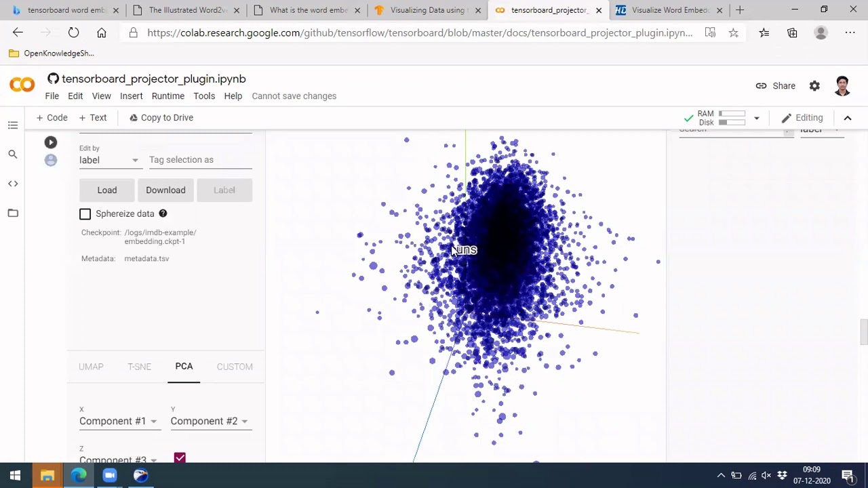This screenshot has width=868, height=488.
Task: Toggle the Z component checkbox
Action: (180, 458)
